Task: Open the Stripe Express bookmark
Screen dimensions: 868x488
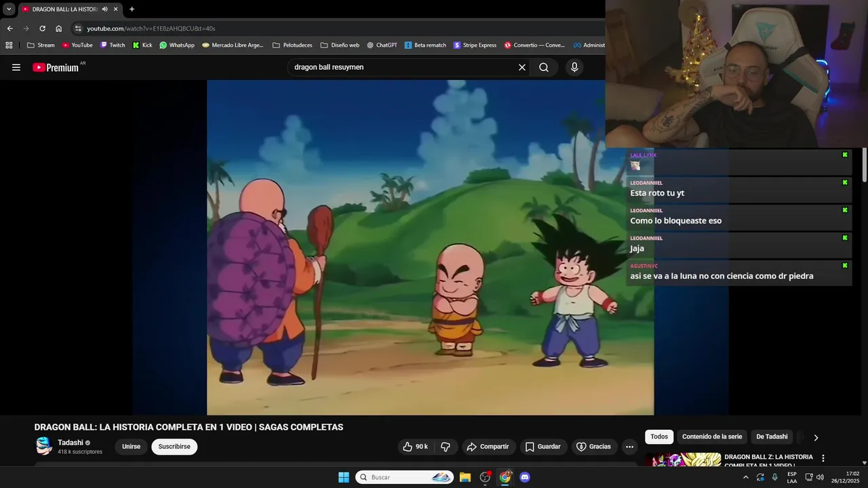Action: pyautogui.click(x=475, y=45)
